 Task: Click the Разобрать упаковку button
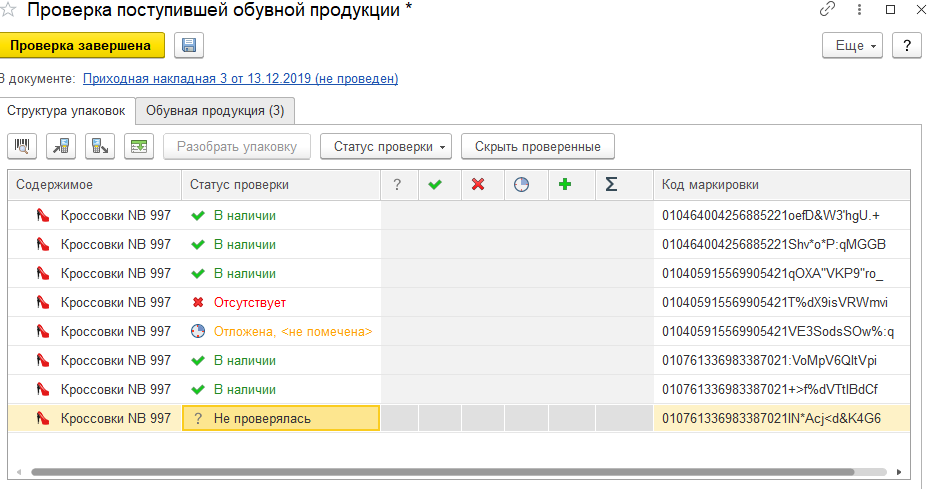[237, 146]
